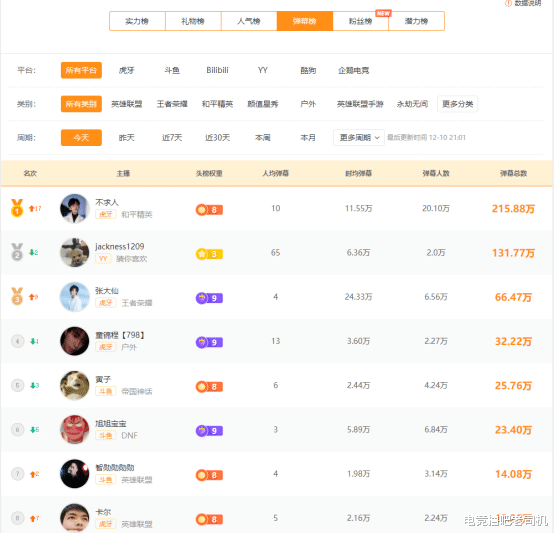554x534 pixels.
Task: Filter platform by 酷狗
Action: [x=308, y=70]
